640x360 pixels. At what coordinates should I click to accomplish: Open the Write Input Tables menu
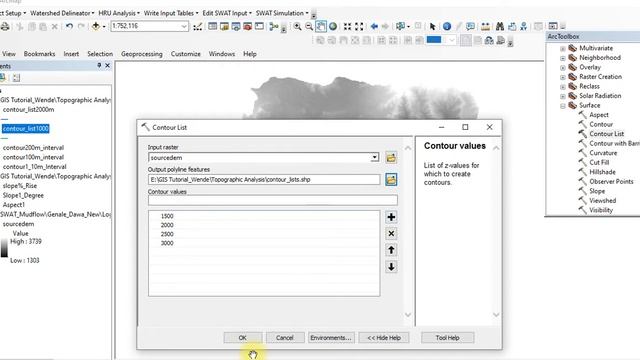171,13
